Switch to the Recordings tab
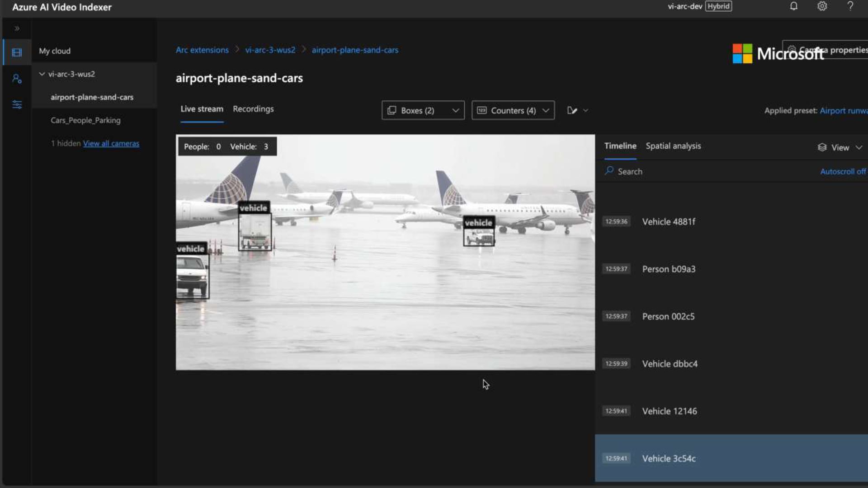 click(x=253, y=109)
